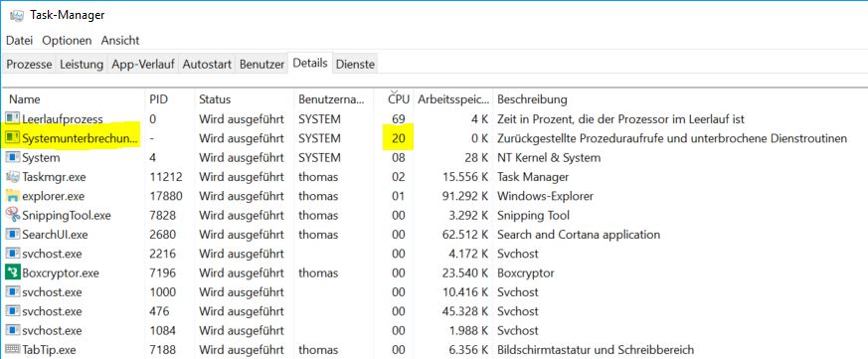Screen dimensions: 868x359
Task: Click the Zurückgestellte Prozeduraufrufe description
Action: [x=672, y=138]
